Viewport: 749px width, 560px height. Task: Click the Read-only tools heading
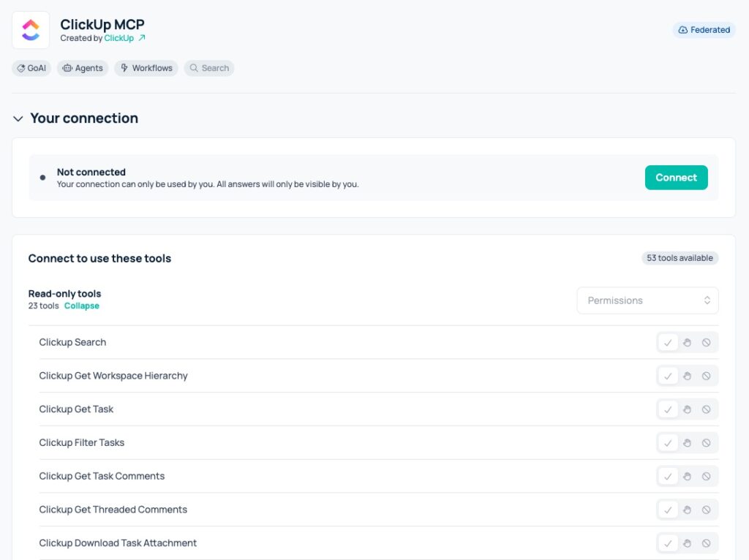point(64,294)
